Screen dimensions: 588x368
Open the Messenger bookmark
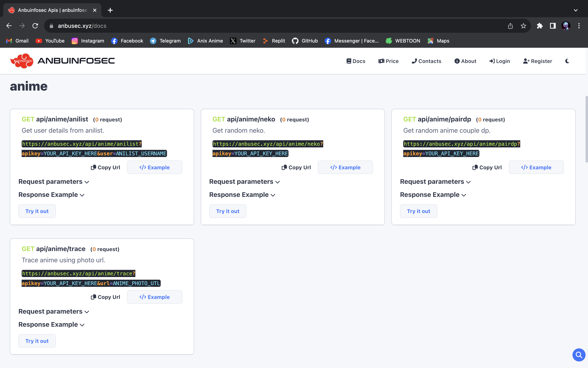pyautogui.click(x=352, y=41)
